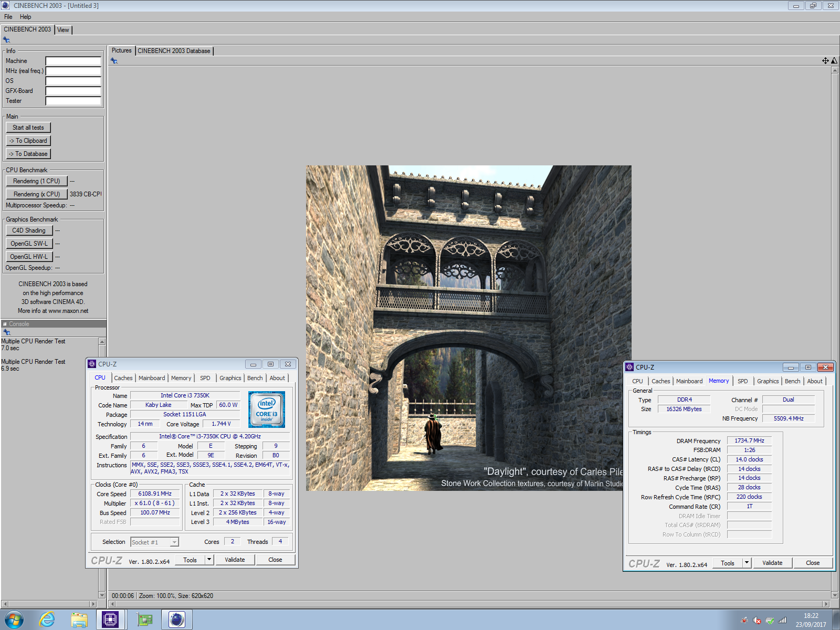Open About tab in CPU-Z processor window
This screenshot has width=840, height=630.
pyautogui.click(x=277, y=378)
